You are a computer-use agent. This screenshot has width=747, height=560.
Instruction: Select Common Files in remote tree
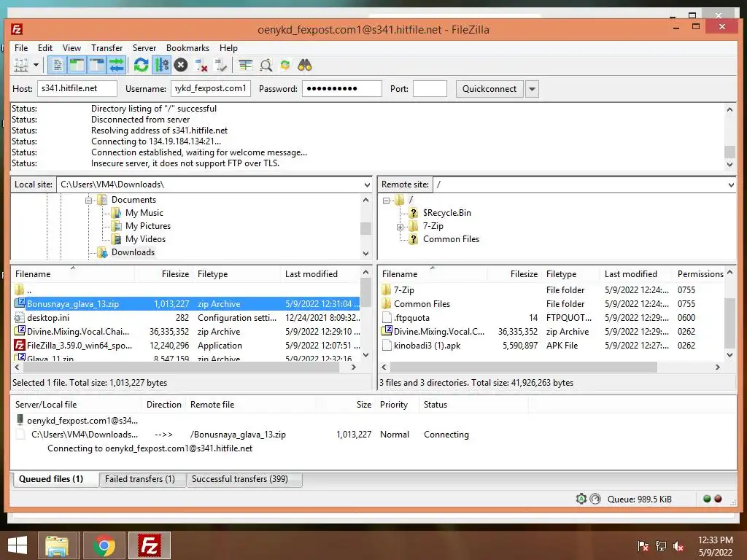click(x=451, y=239)
